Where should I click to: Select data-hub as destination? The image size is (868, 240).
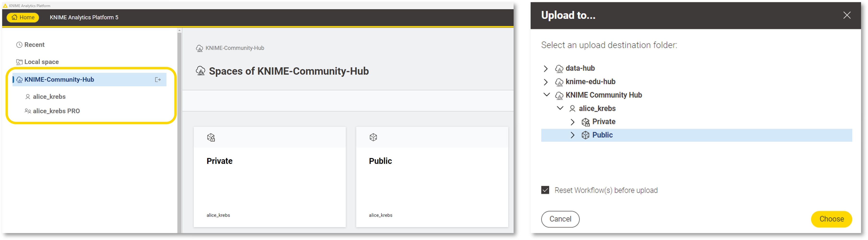[x=580, y=68]
